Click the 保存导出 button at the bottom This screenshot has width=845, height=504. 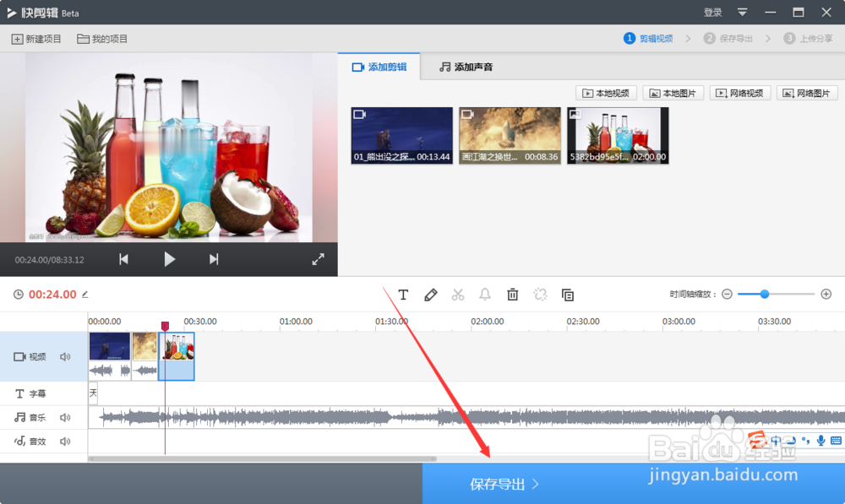click(633, 484)
